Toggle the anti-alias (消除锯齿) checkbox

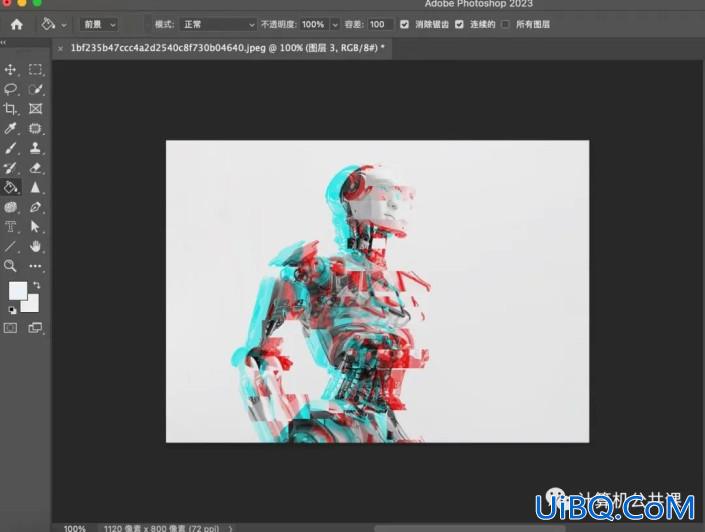tap(404, 24)
